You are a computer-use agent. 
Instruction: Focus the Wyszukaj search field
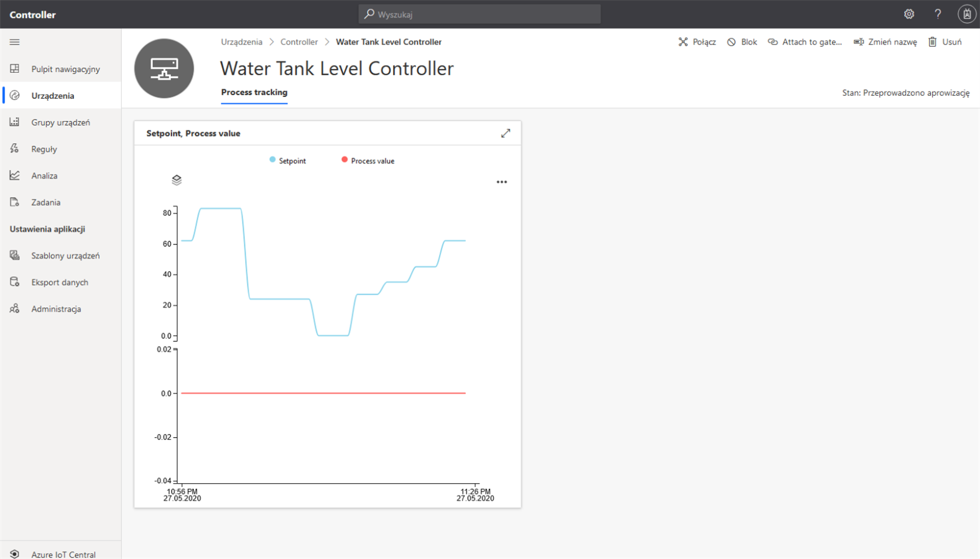479,14
